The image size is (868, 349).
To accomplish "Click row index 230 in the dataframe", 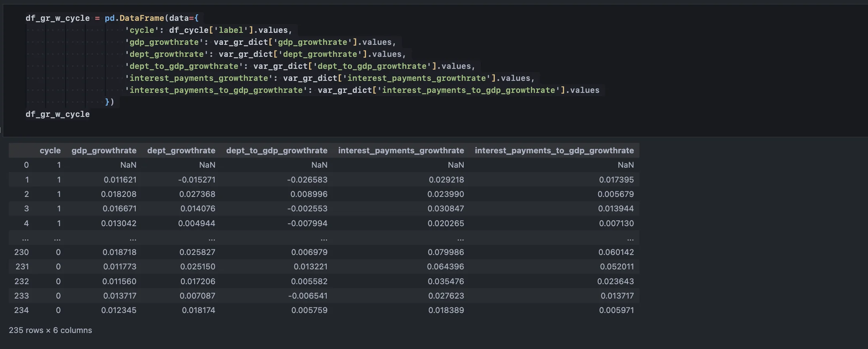I will point(22,252).
